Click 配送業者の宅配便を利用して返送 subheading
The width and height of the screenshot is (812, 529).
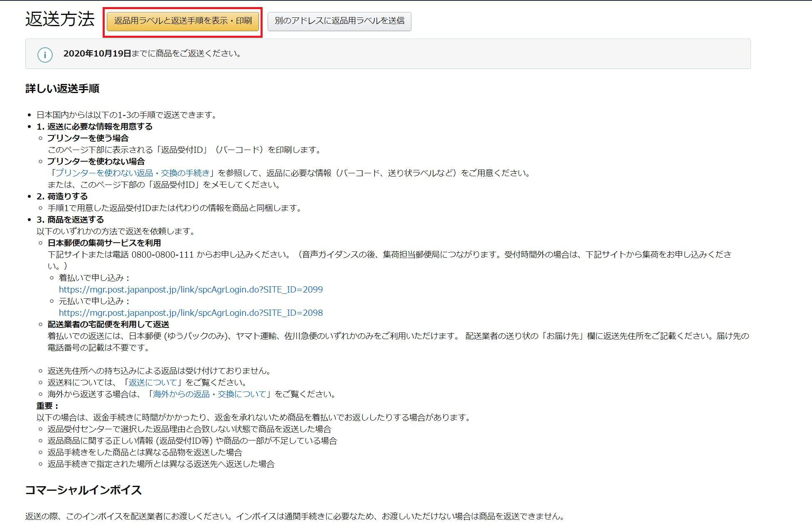click(108, 324)
